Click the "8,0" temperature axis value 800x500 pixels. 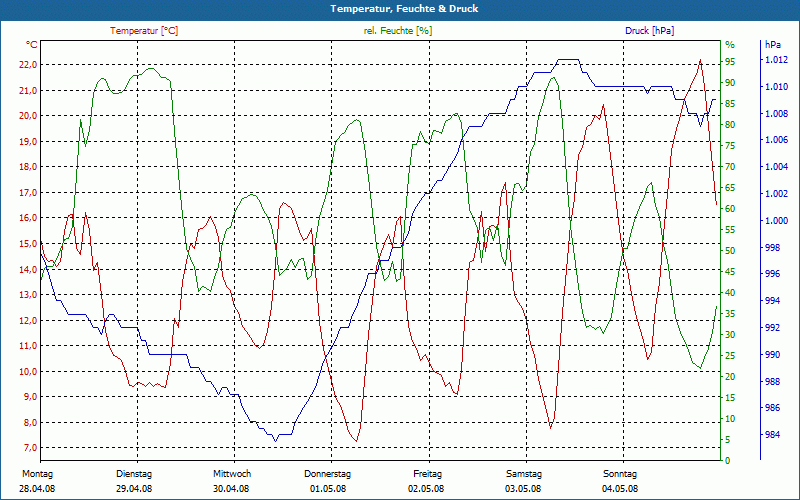point(31,422)
